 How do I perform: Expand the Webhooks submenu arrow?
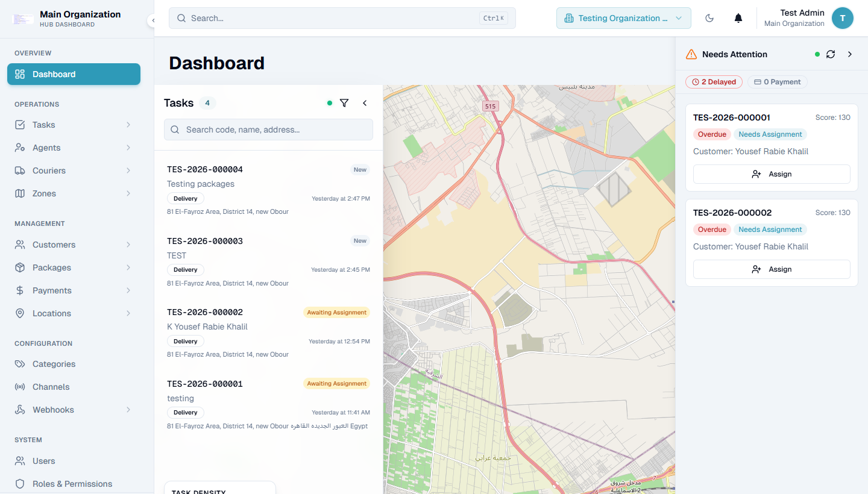tap(128, 410)
